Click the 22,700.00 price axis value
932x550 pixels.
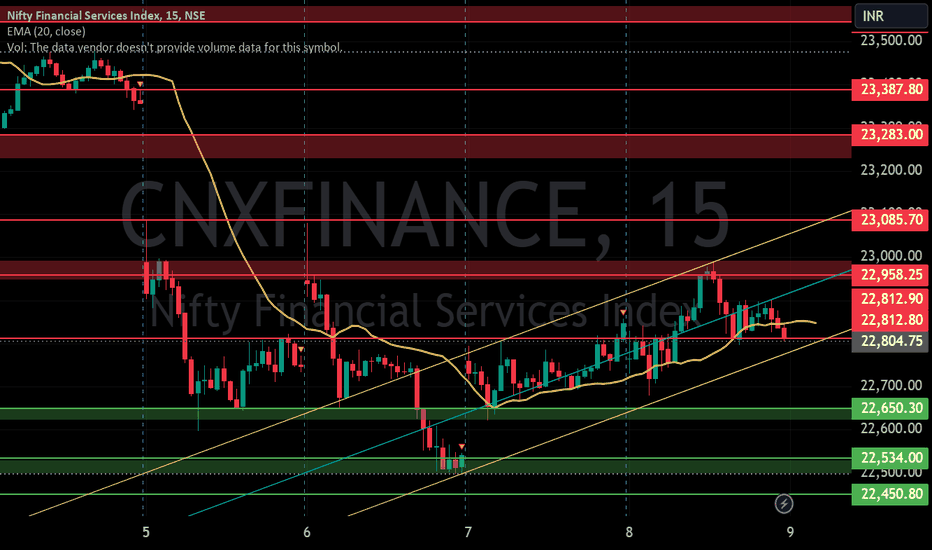(x=891, y=385)
